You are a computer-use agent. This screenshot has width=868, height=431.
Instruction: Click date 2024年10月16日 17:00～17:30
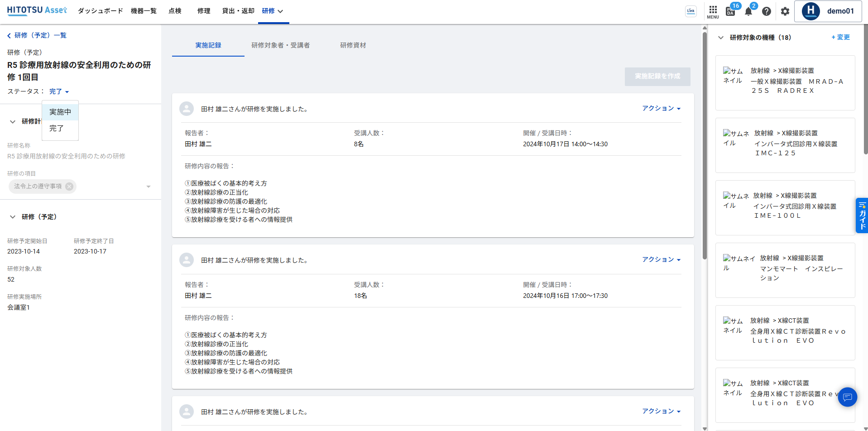[565, 296]
